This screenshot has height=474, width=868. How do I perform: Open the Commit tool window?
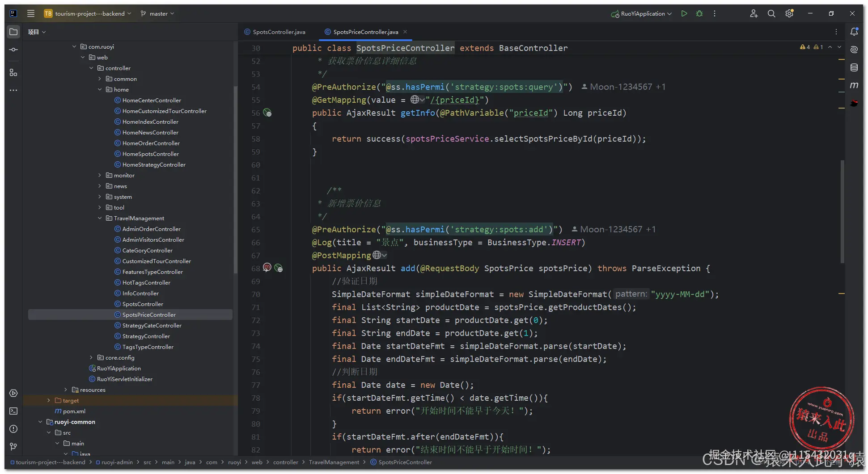(13, 50)
